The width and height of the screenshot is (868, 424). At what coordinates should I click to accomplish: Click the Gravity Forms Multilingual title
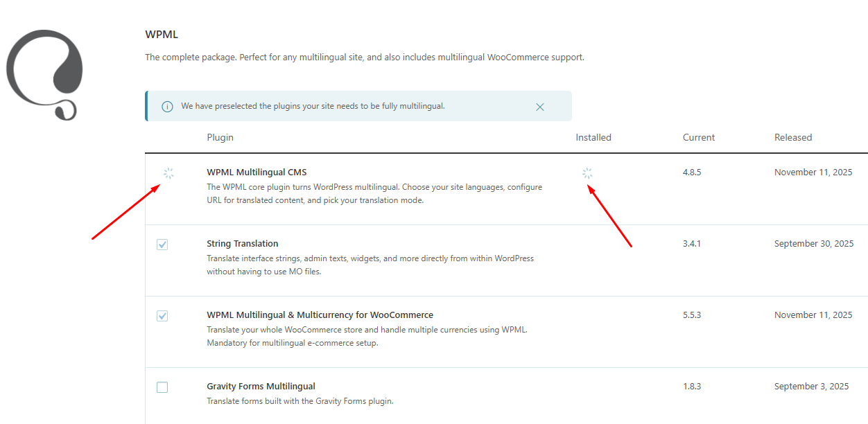(x=261, y=386)
